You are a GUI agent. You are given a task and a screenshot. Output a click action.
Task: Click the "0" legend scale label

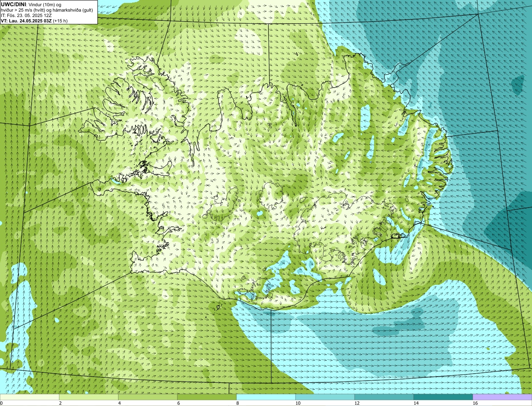2,403
